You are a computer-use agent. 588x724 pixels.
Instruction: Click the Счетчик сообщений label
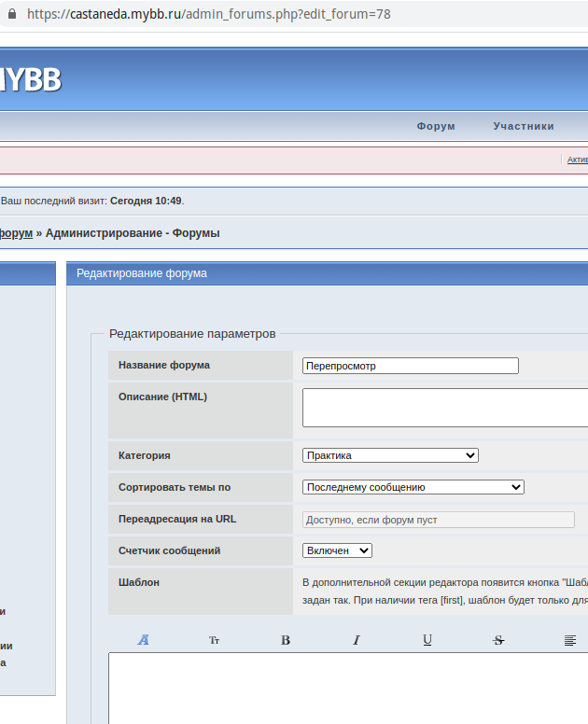(x=170, y=550)
